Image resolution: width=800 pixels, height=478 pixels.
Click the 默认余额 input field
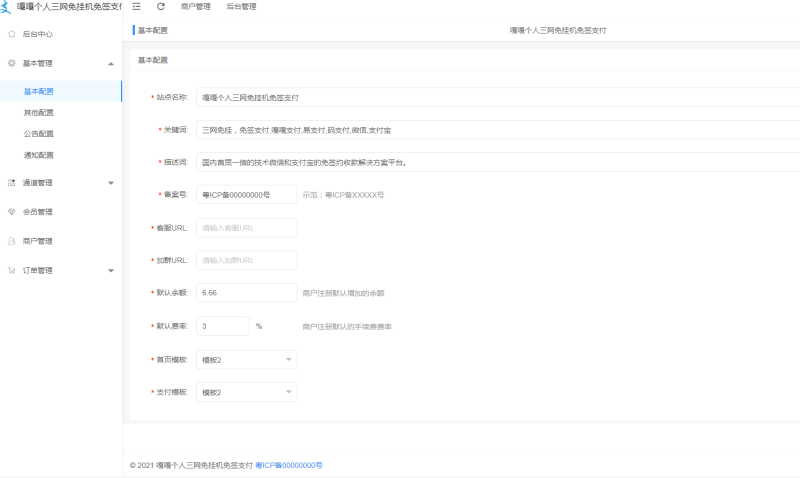[x=246, y=293]
